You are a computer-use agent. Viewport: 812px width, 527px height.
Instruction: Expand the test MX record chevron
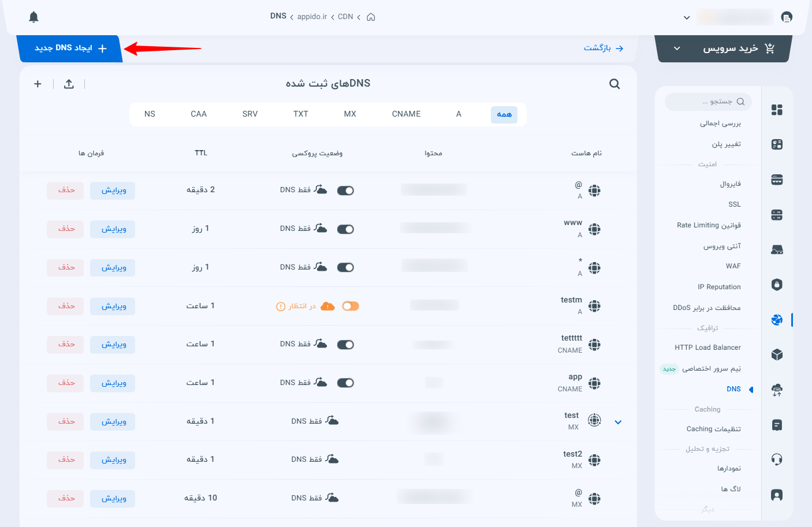pos(618,422)
